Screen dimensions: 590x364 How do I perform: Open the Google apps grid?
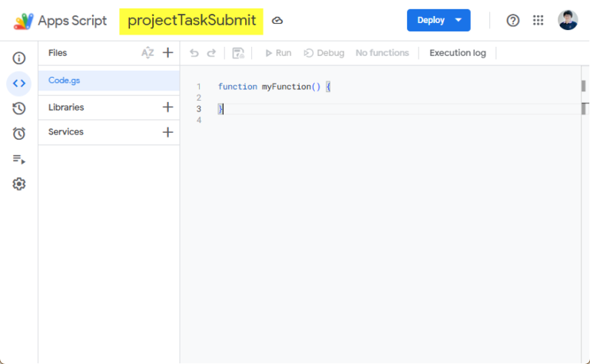(x=538, y=20)
